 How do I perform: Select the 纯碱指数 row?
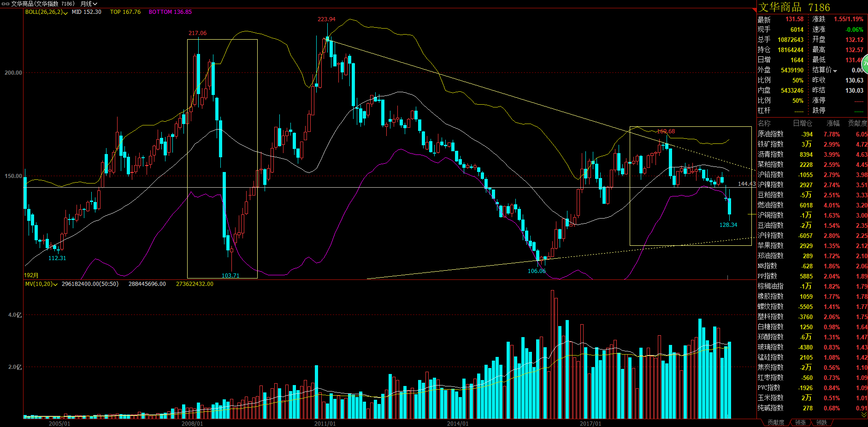[x=812, y=408]
